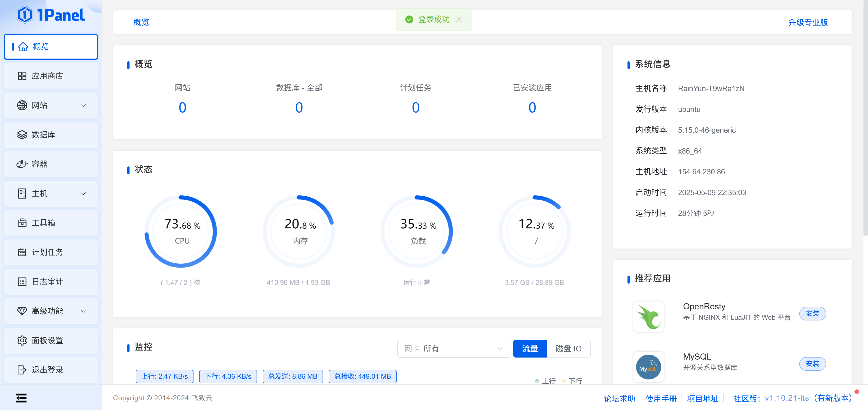This screenshot has width=868, height=410.
Task: Dismiss the 登录成功 notification
Action: click(x=459, y=19)
